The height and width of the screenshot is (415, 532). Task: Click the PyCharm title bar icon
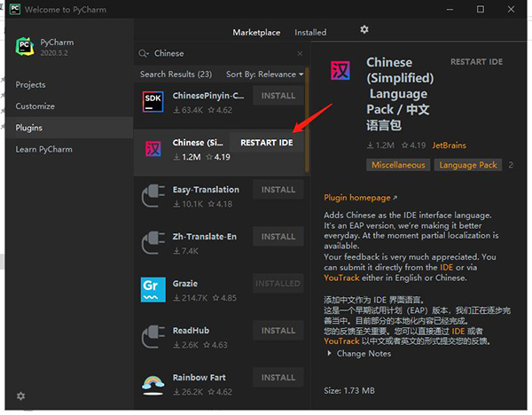coord(15,9)
